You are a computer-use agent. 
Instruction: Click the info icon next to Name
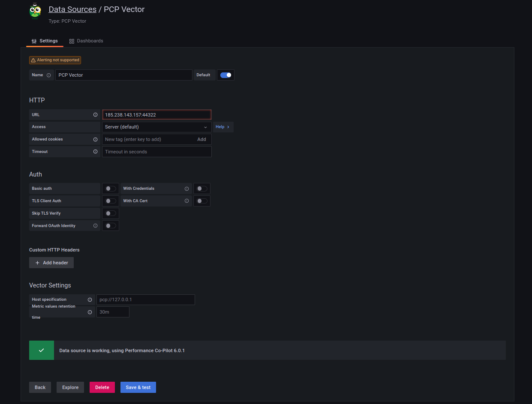pos(48,75)
